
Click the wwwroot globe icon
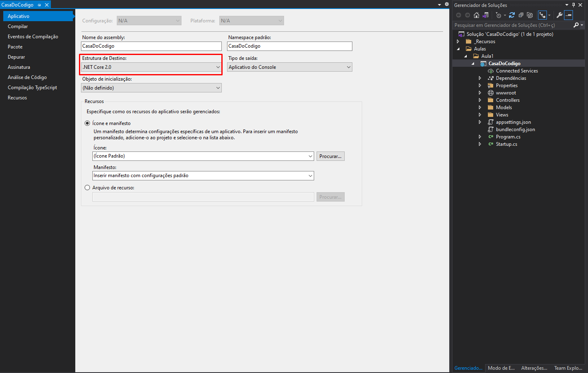[x=491, y=93]
